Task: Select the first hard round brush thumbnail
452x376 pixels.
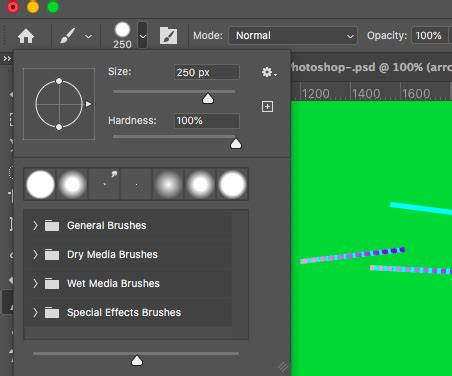Action: click(40, 184)
